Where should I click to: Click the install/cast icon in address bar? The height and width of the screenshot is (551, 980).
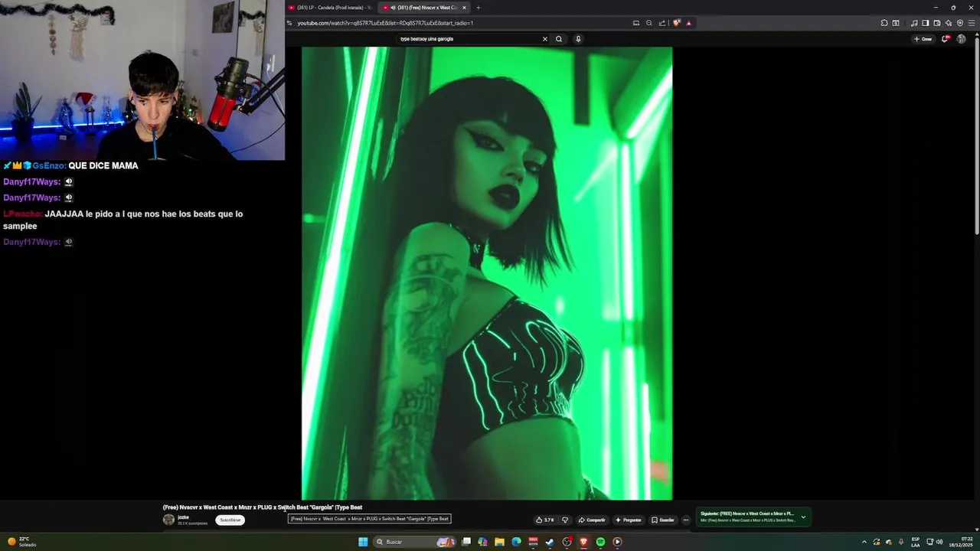[x=636, y=23]
